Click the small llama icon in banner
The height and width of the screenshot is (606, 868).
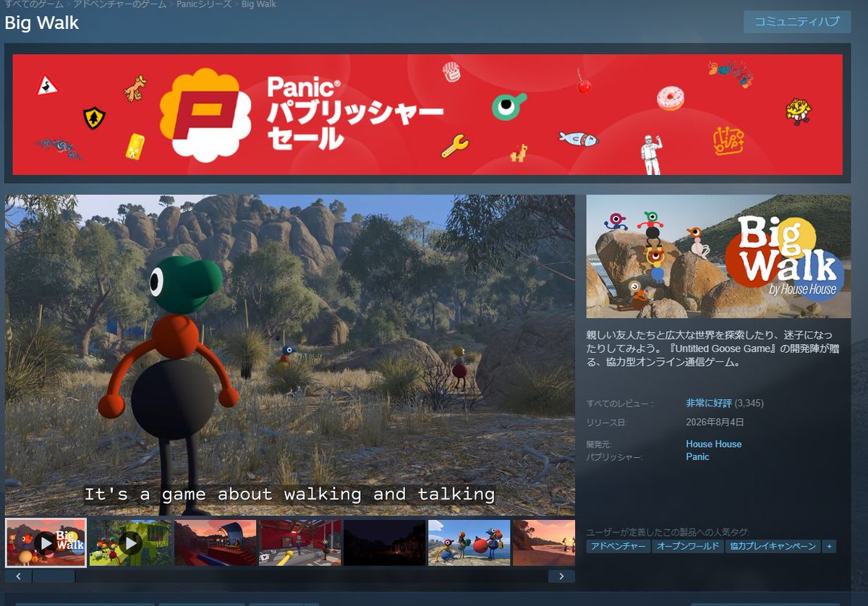[518, 153]
